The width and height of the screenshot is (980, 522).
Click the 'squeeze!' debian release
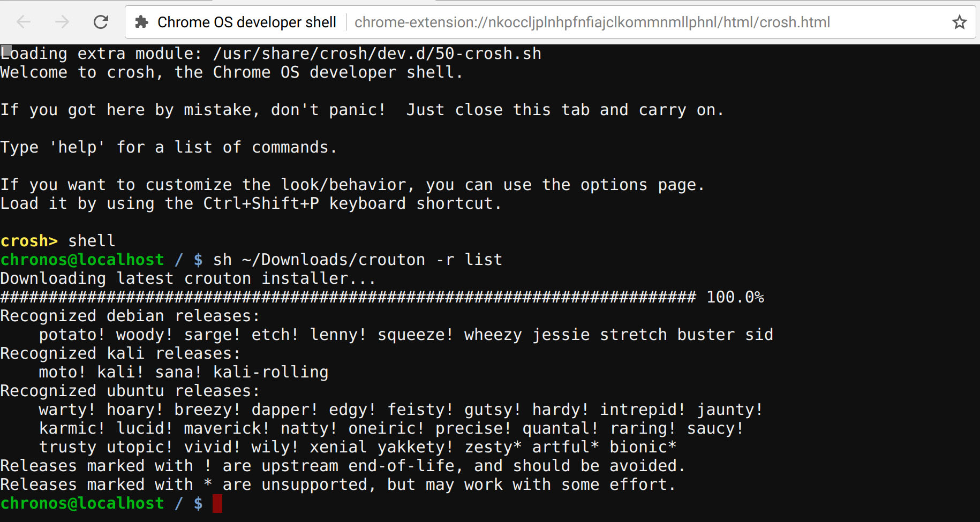416,335
